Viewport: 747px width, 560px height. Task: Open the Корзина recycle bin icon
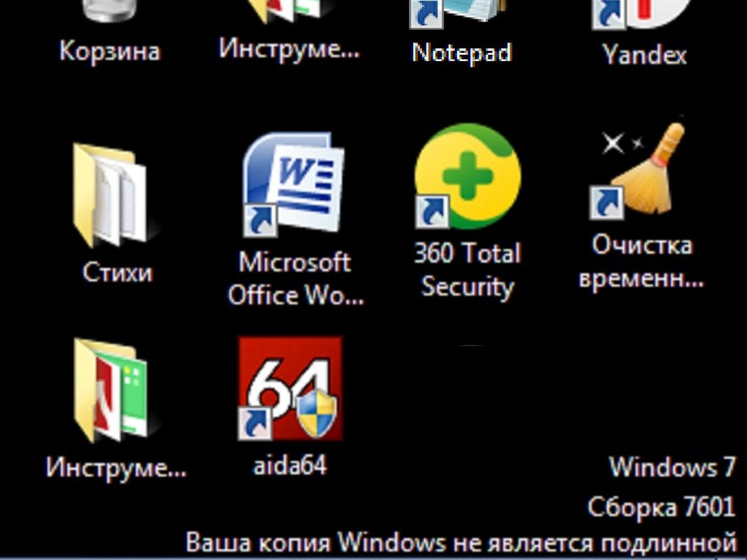click(x=111, y=11)
